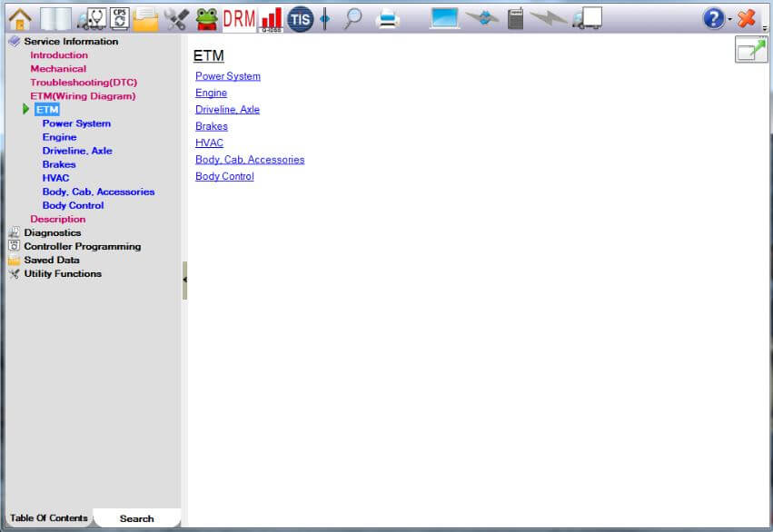The width and height of the screenshot is (773, 532).
Task: Click the CPS controller programming icon
Action: 119,17
